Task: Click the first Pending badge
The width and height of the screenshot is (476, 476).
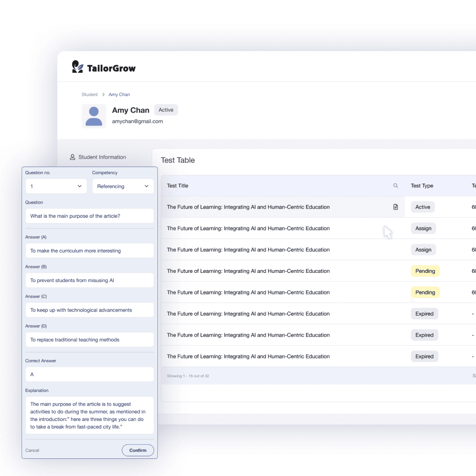Action: (425, 271)
